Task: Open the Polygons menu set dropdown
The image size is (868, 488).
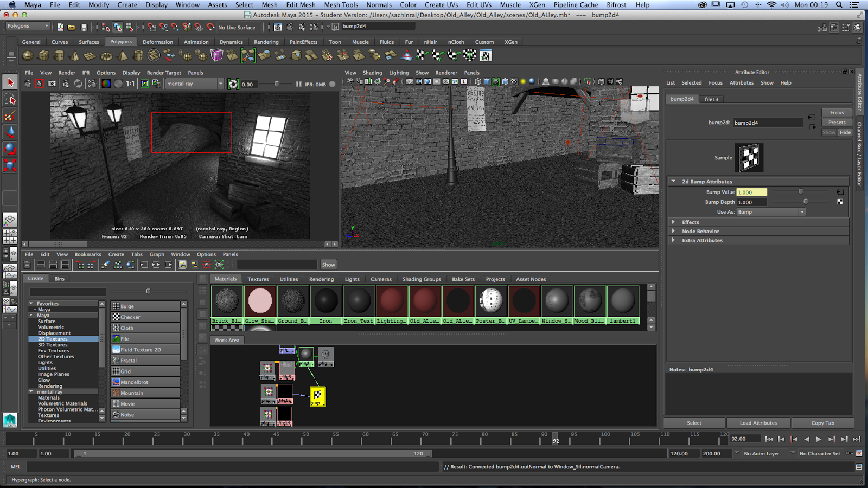Action: (28, 26)
